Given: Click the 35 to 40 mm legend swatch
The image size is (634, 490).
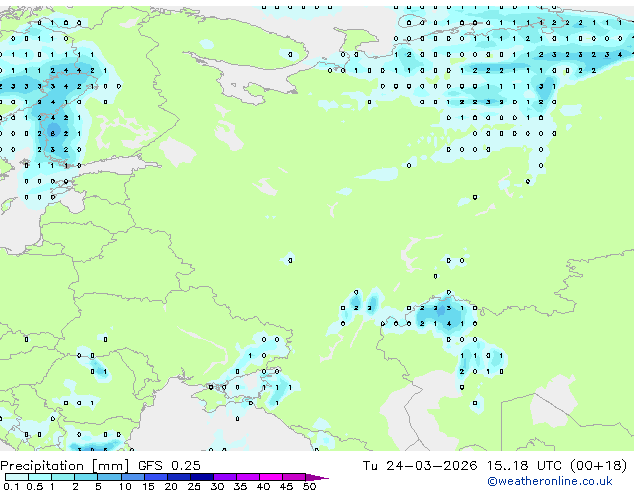Looking at the screenshot, I should (248, 477).
